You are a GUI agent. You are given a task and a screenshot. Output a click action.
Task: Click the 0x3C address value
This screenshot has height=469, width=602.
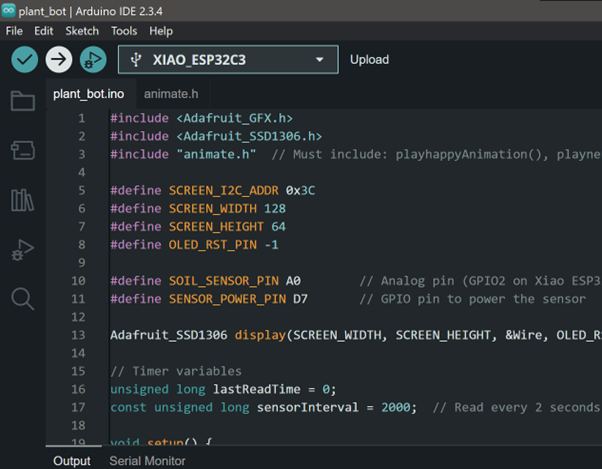click(300, 190)
